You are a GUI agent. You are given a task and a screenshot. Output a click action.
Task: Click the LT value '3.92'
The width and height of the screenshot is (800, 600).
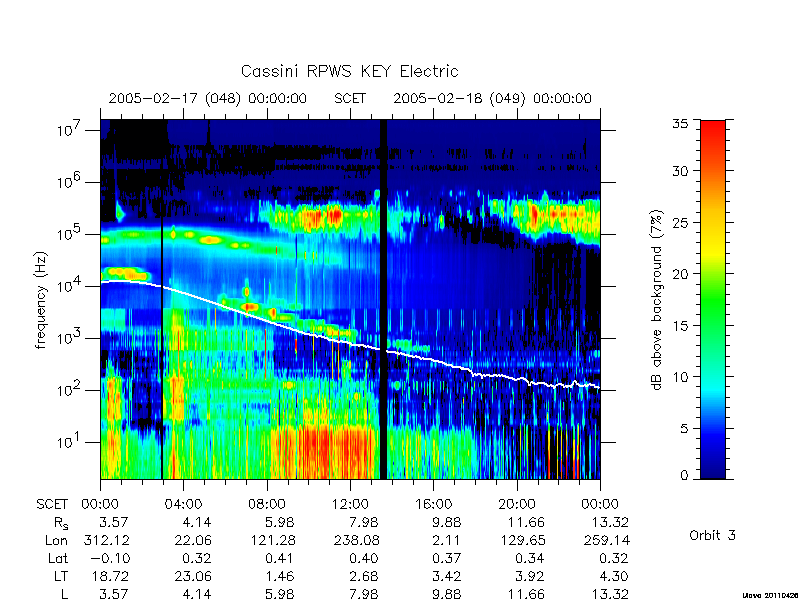click(530, 576)
